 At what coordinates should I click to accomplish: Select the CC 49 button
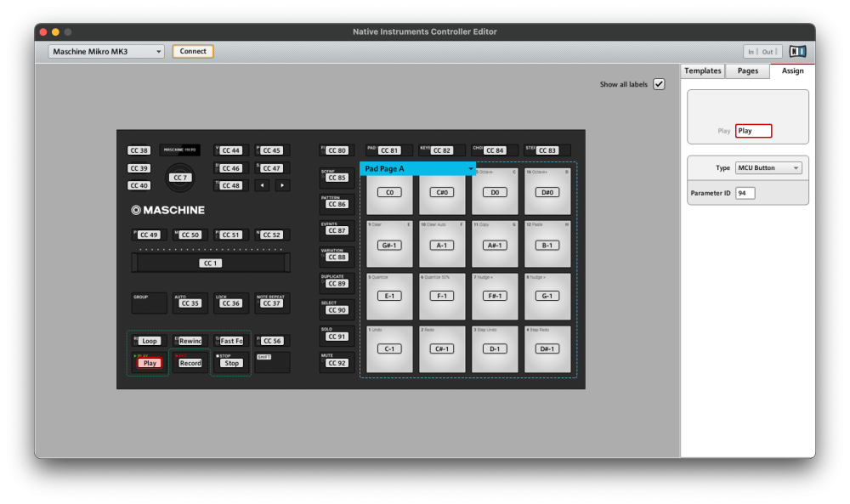coord(149,235)
